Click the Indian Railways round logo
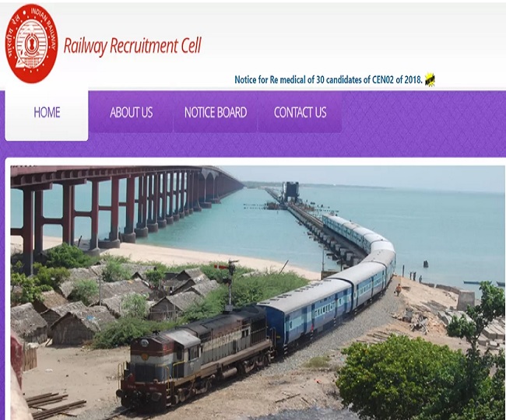Image resolution: width=506 pixels, height=420 pixels. [x=31, y=44]
